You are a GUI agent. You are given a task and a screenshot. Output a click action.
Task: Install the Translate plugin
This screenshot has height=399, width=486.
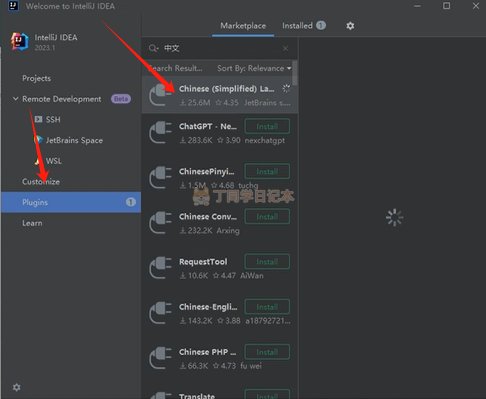click(267, 395)
